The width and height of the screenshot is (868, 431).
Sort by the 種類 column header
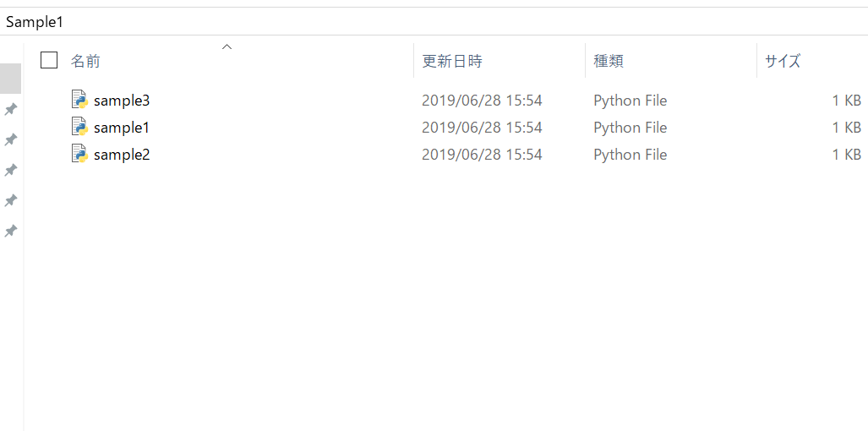tap(609, 61)
